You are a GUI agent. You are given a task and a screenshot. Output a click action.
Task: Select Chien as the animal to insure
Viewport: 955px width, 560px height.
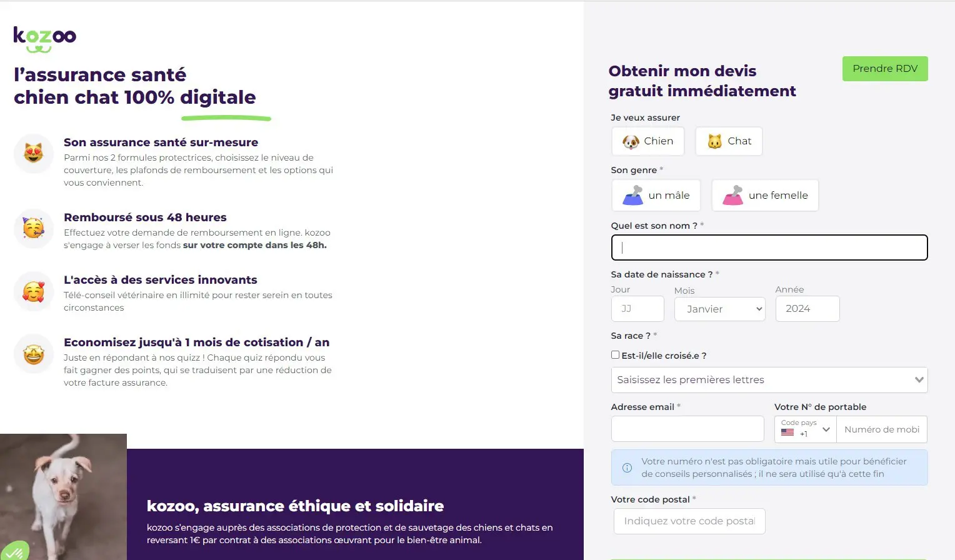(648, 141)
